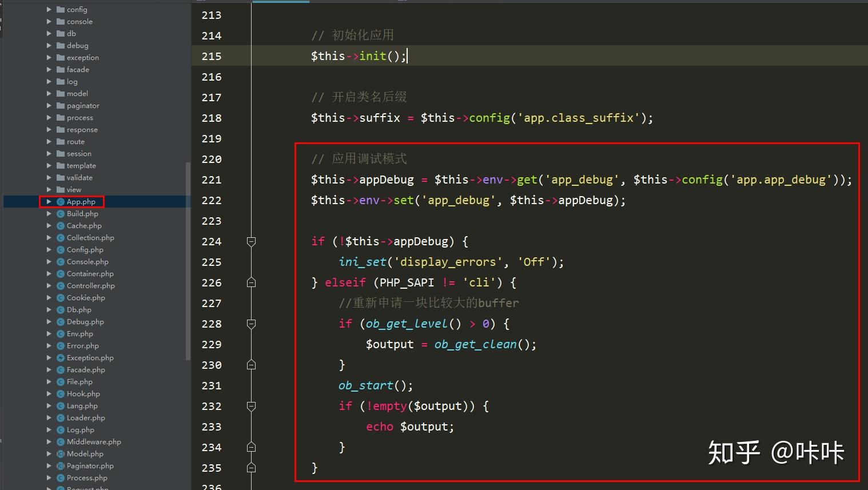This screenshot has width=868, height=490.
Task: Click the abstract class icon next to Model.php
Action: click(x=61, y=453)
